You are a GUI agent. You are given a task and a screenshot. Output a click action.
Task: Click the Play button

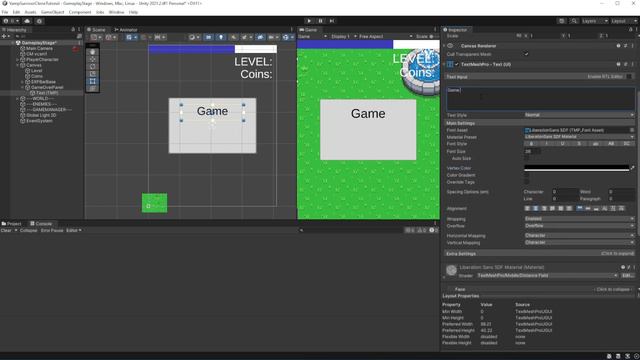309,21
